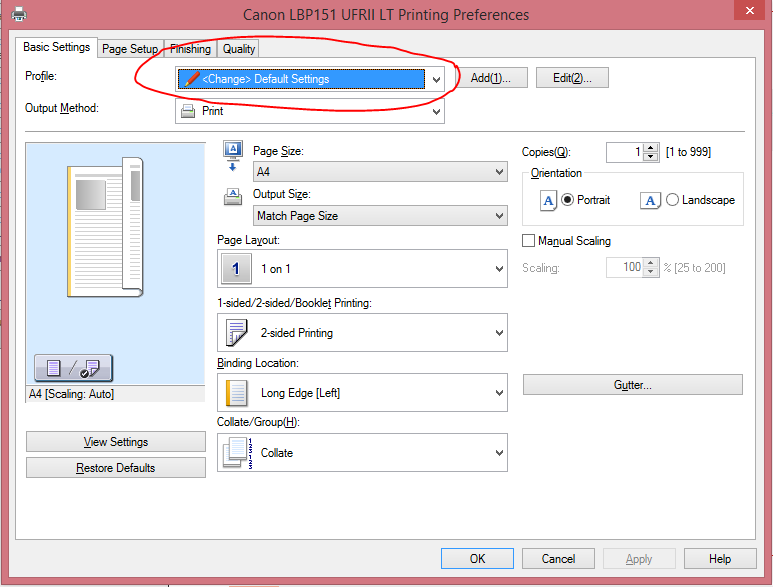
Task: Click the Landscape orientation A icon
Action: pyautogui.click(x=650, y=201)
